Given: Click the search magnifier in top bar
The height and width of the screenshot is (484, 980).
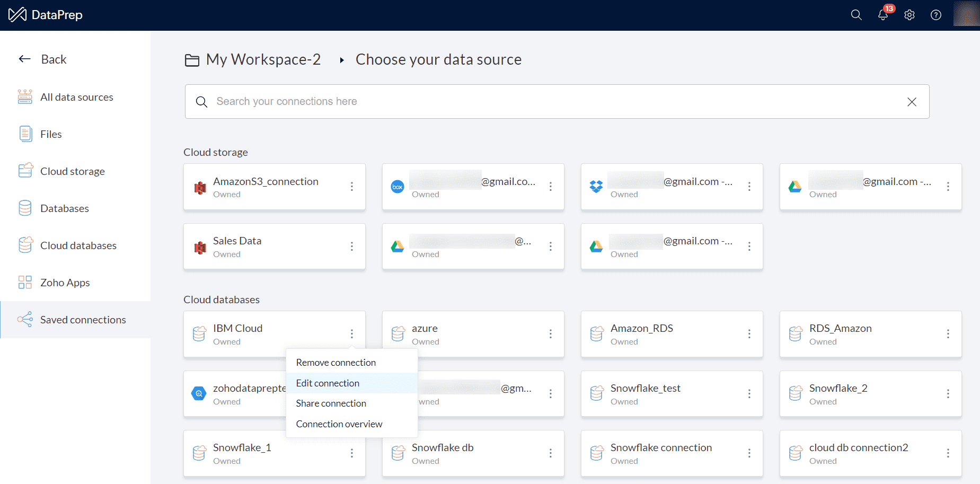Looking at the screenshot, I should [x=856, y=15].
